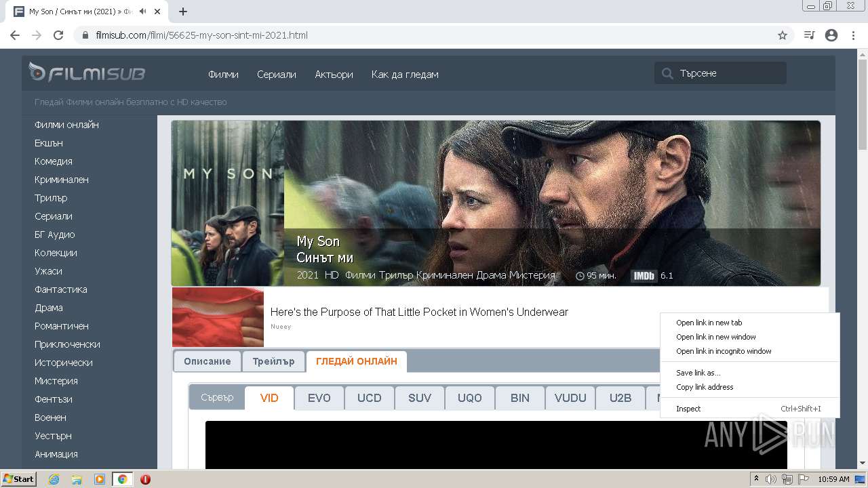Viewport: 868px width, 488px height.
Task: Open a new tab with the plus button
Action: pyautogui.click(x=182, y=12)
